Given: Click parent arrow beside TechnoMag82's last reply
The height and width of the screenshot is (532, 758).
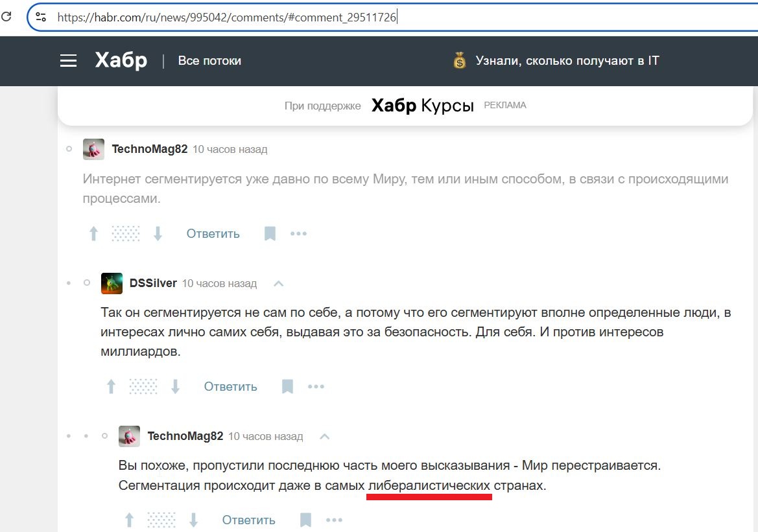Looking at the screenshot, I should point(325,437).
